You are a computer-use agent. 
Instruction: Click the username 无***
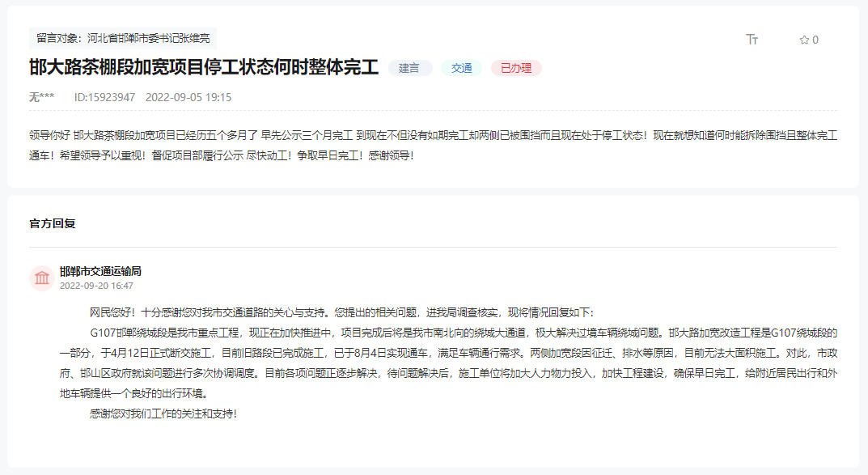tap(41, 97)
